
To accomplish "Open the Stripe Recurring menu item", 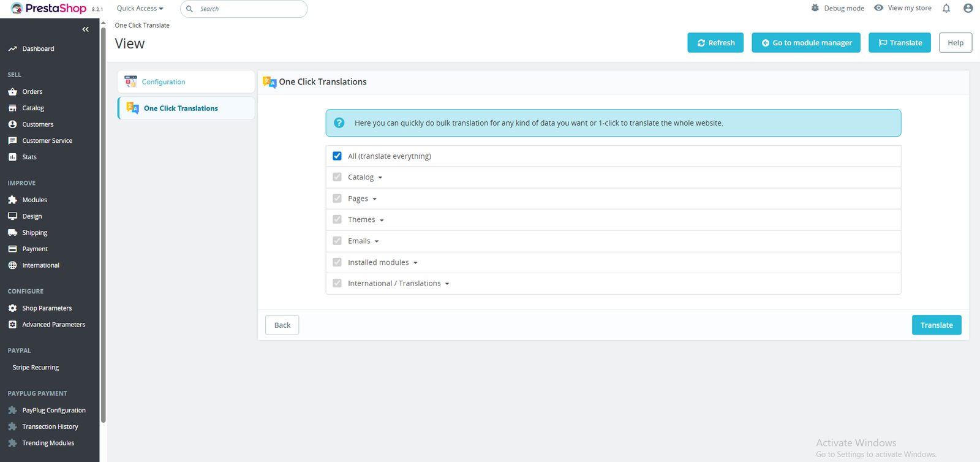I will pyautogui.click(x=36, y=368).
